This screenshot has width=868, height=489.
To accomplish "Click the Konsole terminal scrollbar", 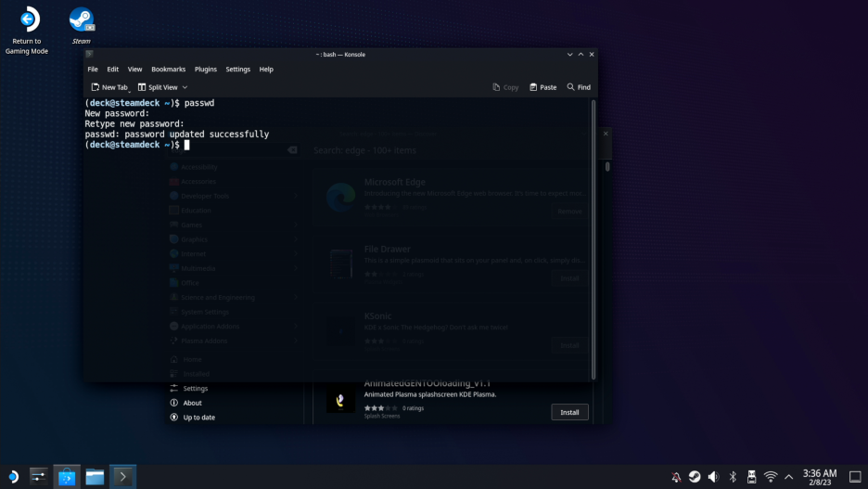I will [x=594, y=239].
